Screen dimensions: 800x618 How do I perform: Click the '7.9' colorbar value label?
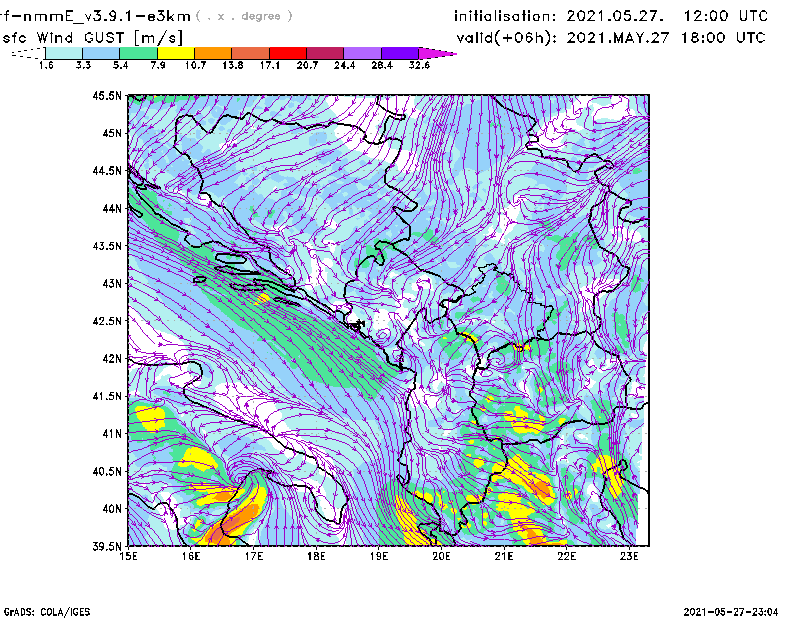pos(158,65)
